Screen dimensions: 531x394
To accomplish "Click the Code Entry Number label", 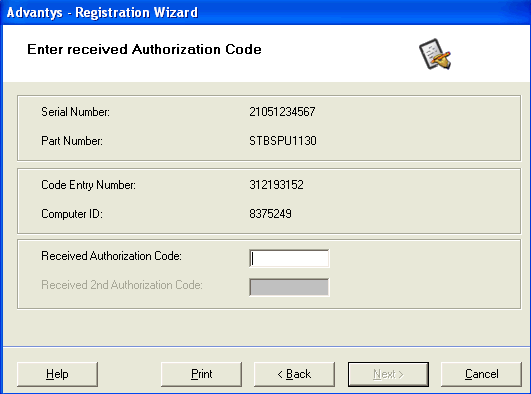I will (x=88, y=185).
